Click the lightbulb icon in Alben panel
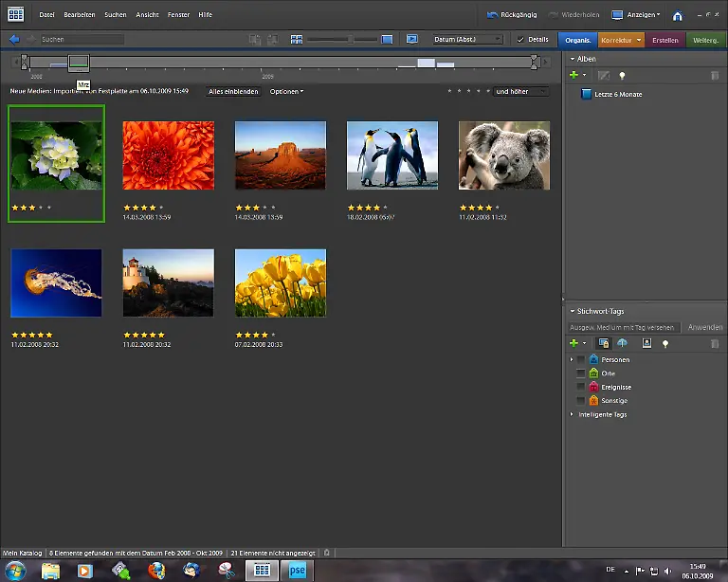Screen dimensions: 728x582 pyautogui.click(x=623, y=75)
